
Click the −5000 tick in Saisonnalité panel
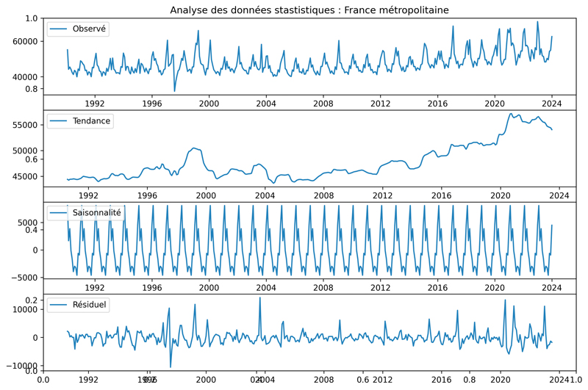coord(25,278)
